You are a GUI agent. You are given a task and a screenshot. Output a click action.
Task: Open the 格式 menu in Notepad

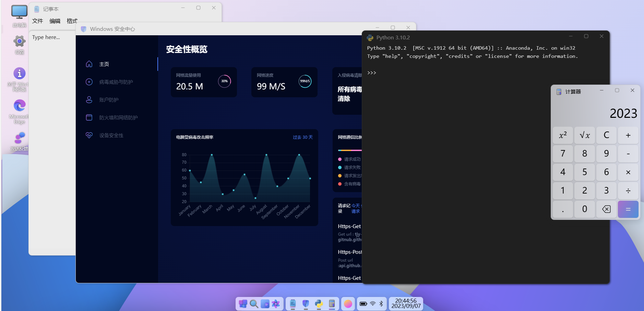point(72,21)
